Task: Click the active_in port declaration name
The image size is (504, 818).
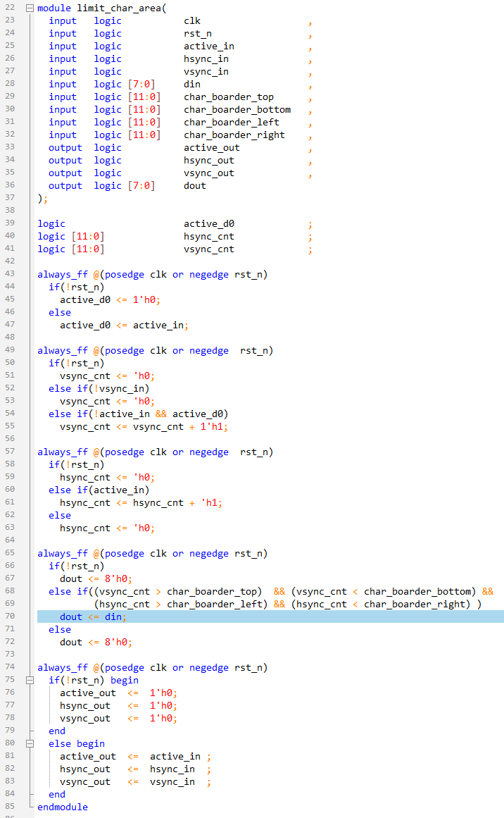Action: pyautogui.click(x=208, y=46)
